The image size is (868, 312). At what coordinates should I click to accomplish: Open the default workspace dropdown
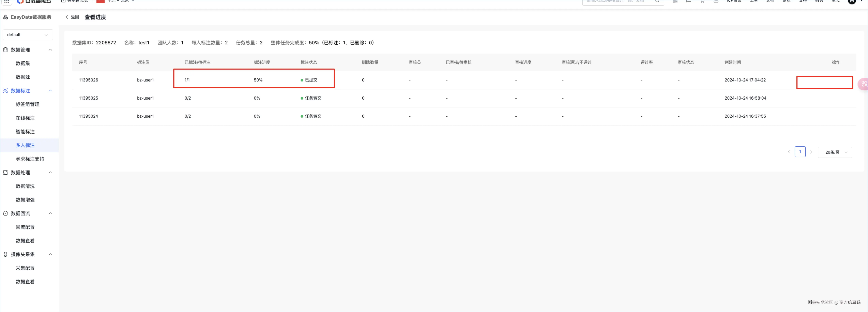pos(28,35)
